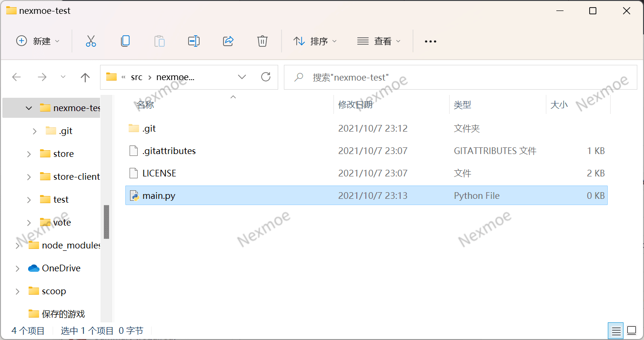Viewport: 644px width, 340px height.
Task: Expand the store folder in tree
Action: [29, 154]
